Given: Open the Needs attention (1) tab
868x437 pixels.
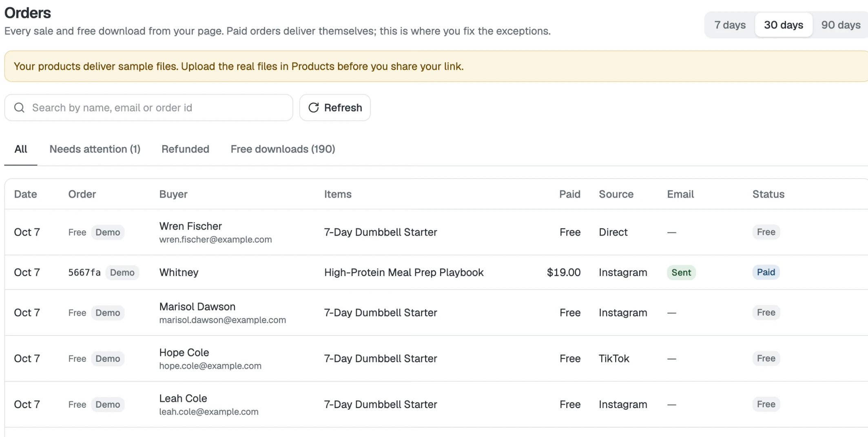Looking at the screenshot, I should (x=95, y=149).
